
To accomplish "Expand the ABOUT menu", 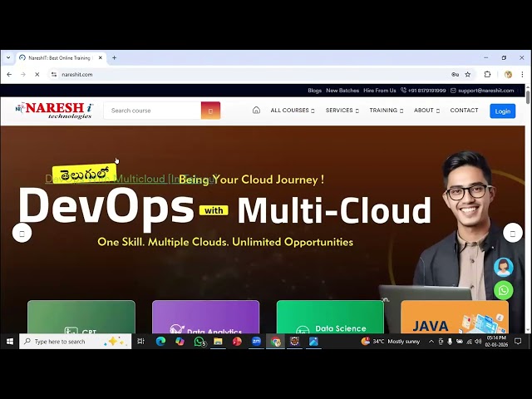I will [x=426, y=111].
